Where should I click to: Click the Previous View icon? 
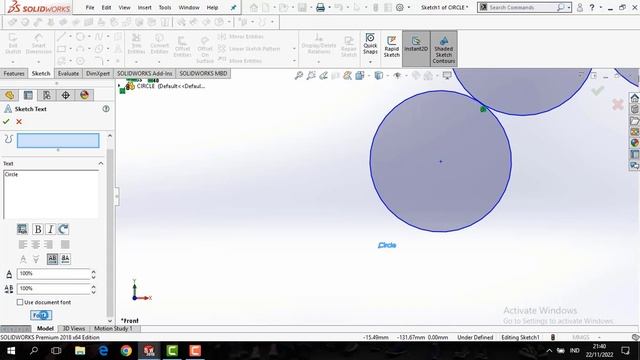click(323, 76)
